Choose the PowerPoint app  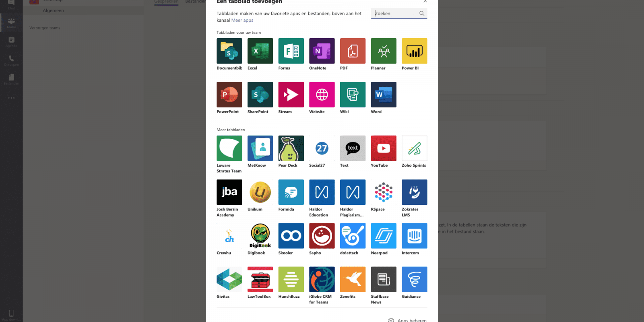(229, 95)
